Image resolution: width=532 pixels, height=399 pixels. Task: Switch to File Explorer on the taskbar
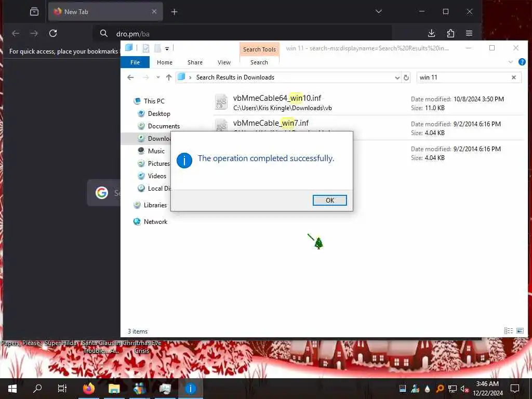tap(114, 389)
